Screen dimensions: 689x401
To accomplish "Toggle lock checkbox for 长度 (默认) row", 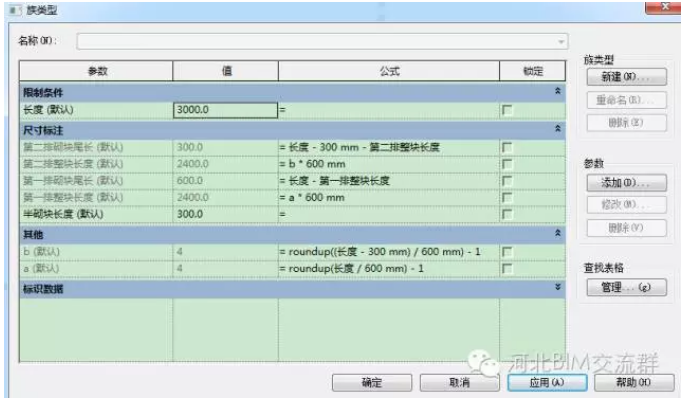I will [x=507, y=110].
